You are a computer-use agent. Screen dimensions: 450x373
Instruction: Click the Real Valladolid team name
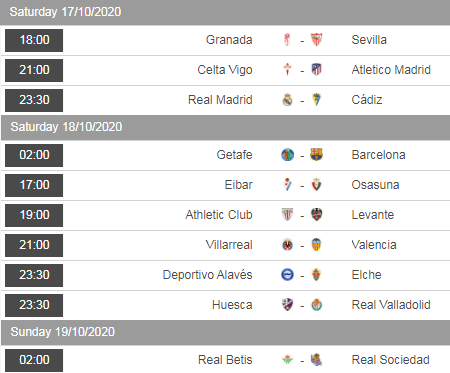coord(391,305)
